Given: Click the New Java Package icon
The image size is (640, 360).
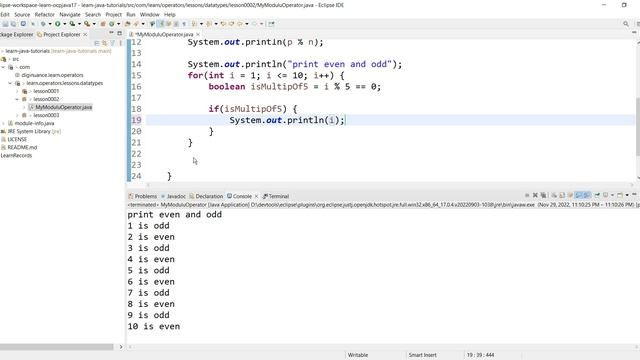Looking at the screenshot, I should [x=103, y=24].
